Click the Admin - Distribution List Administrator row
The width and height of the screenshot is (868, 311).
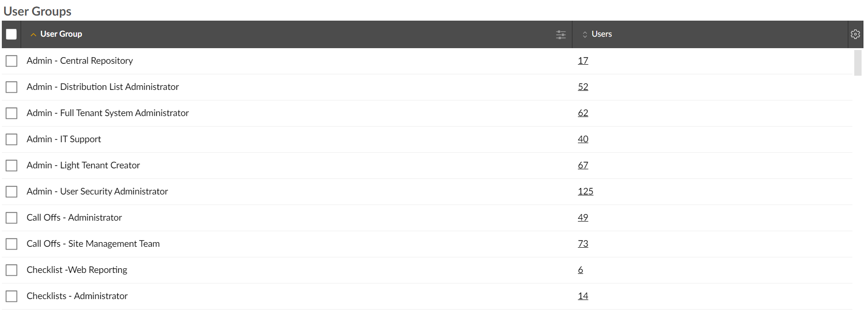tap(427, 87)
